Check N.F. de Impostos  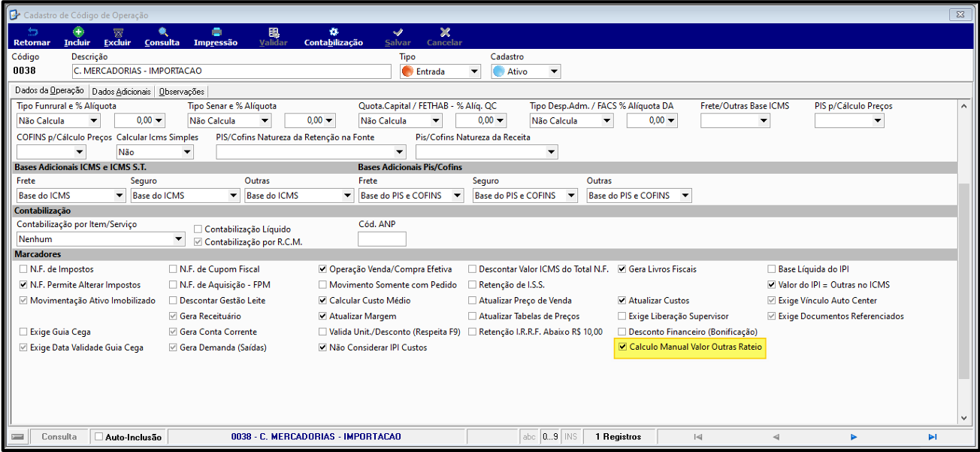(x=23, y=268)
